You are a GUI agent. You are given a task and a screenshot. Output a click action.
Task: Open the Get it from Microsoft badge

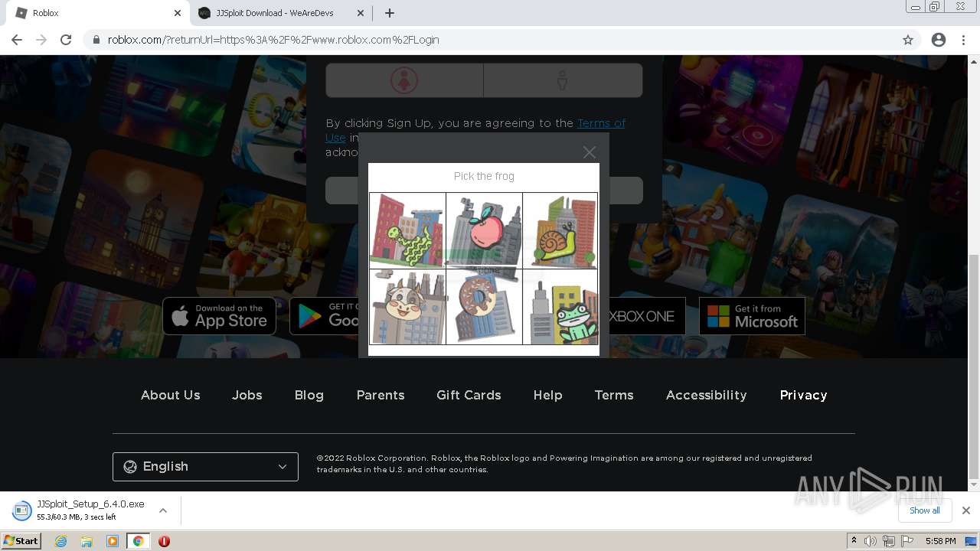click(752, 316)
